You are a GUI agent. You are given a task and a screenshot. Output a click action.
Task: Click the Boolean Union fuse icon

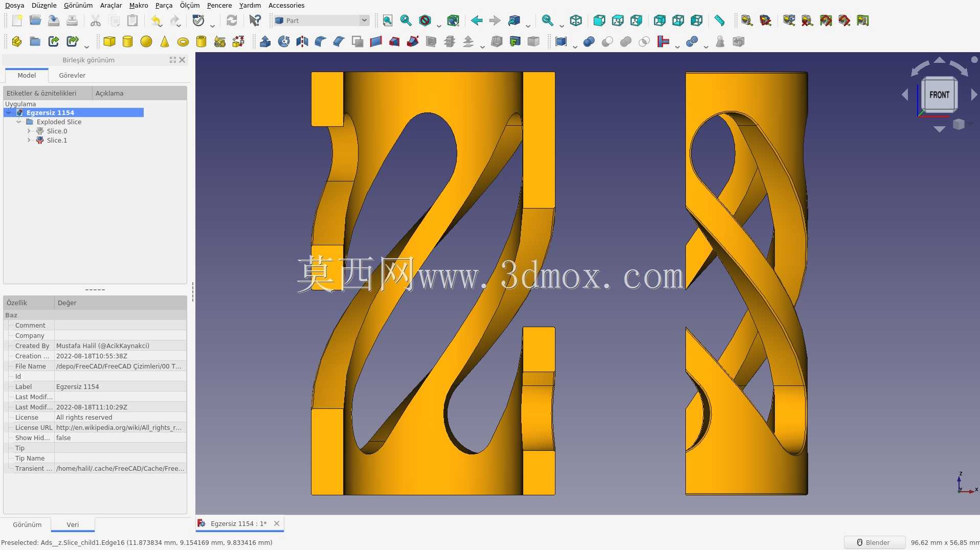[626, 41]
